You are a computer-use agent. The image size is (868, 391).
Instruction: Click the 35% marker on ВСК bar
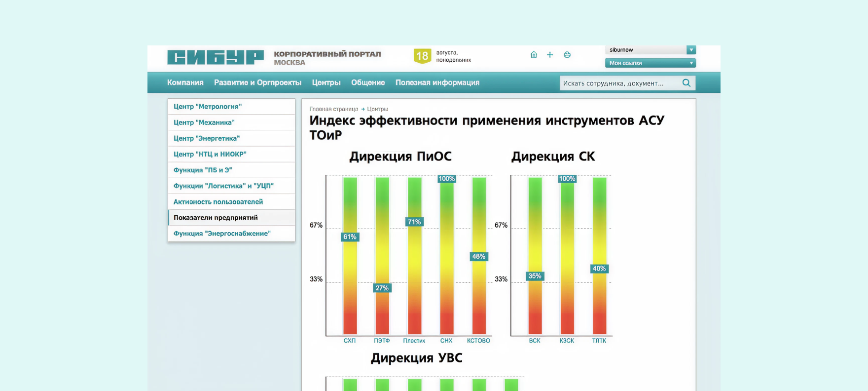[535, 276]
